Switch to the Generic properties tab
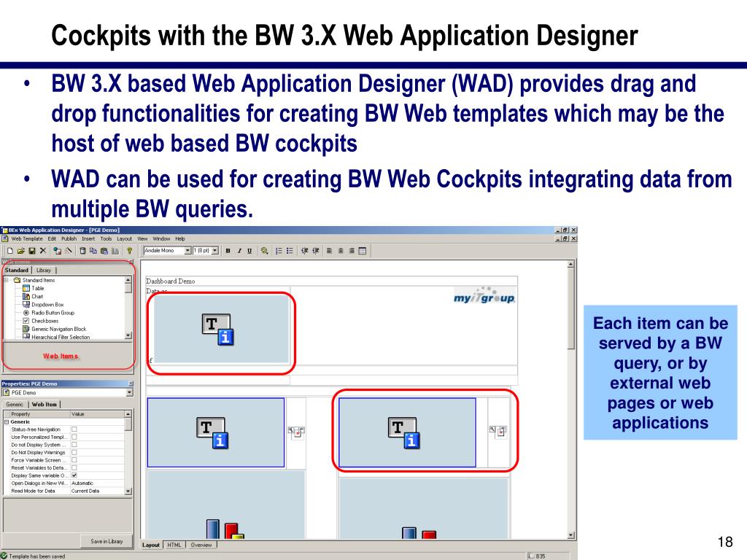Image resolution: width=747 pixels, height=560 pixels. [15, 404]
